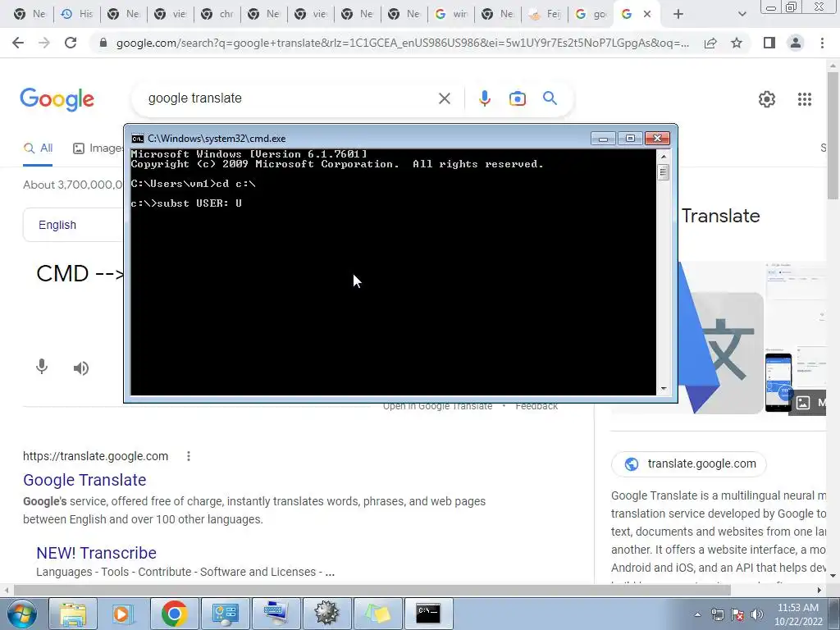
Task: Open the NEW! Transcribe sitelink
Action: coord(97,553)
